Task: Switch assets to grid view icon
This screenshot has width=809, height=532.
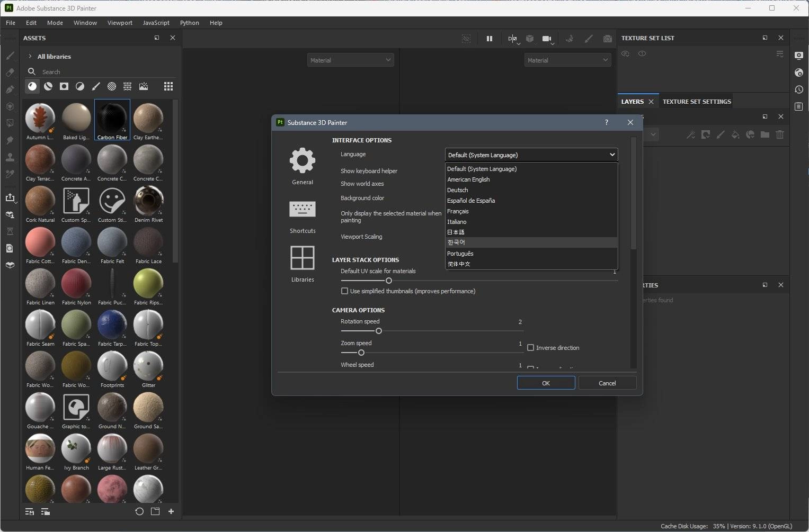Action: pos(168,86)
